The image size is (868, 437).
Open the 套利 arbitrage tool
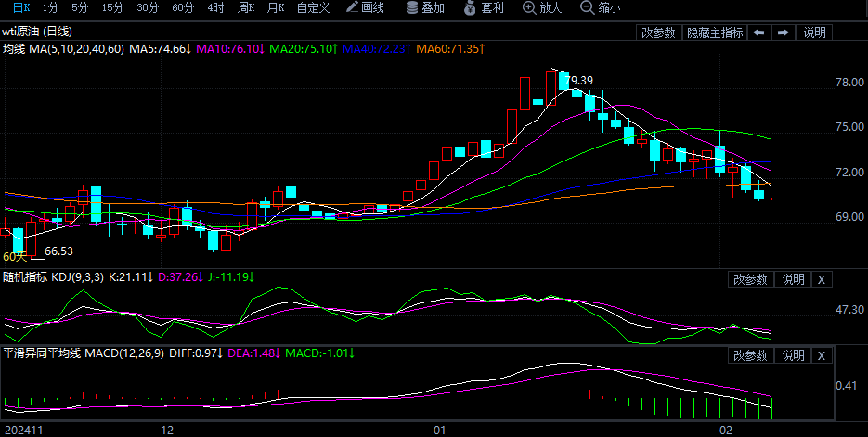[x=484, y=8]
